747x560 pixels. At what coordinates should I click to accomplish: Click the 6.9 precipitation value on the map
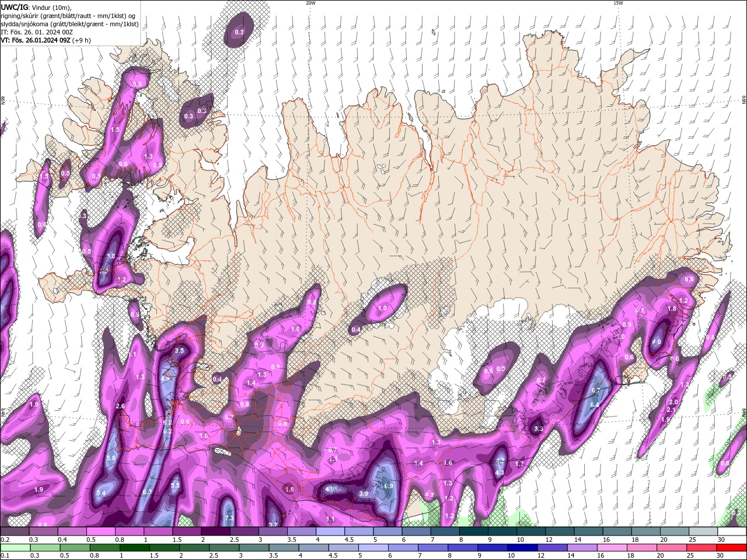389,486
